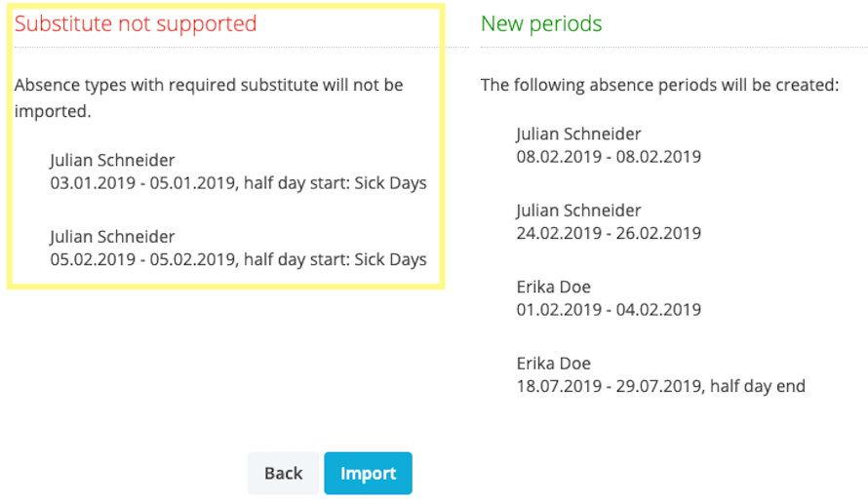Click the last Erika Doe name
The width and height of the screenshot is (868, 502).
[x=554, y=363]
